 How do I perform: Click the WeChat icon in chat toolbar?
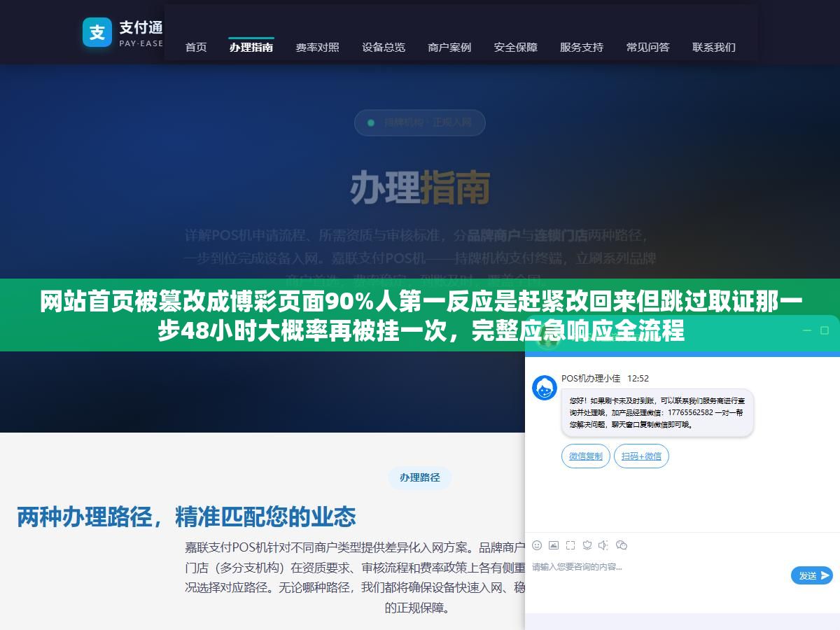coord(622,545)
